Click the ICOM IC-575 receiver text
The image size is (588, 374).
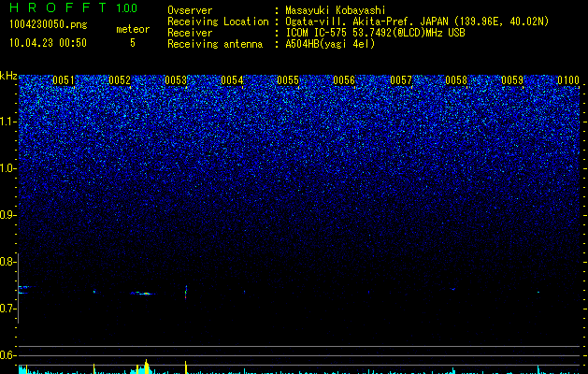(375, 33)
